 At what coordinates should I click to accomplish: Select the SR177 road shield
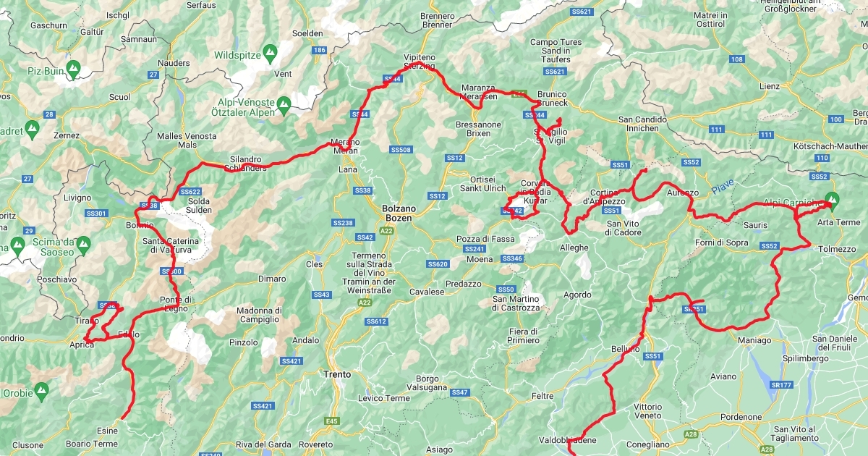click(782, 384)
